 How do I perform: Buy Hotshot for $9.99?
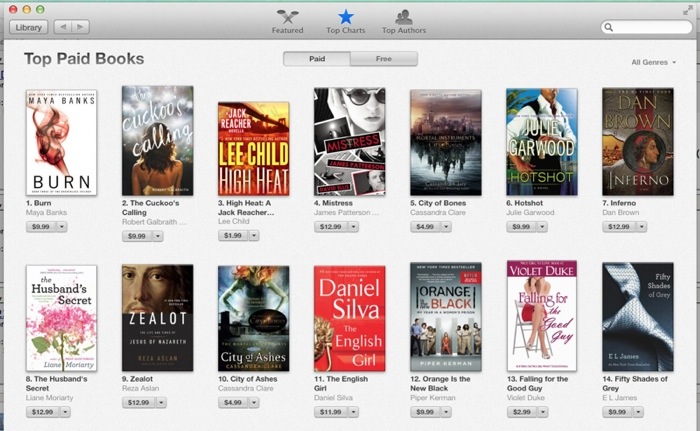tap(521, 227)
